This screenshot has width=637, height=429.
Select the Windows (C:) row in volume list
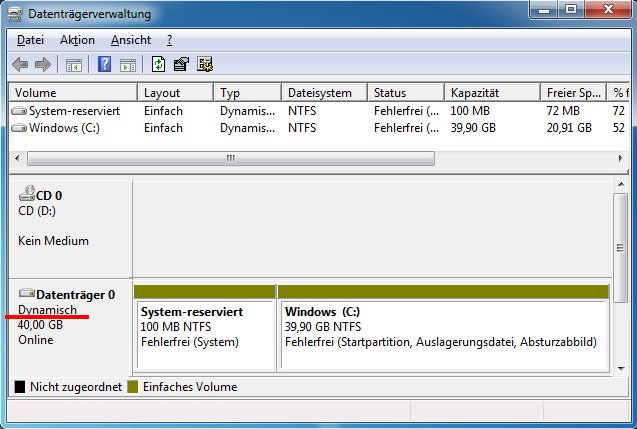point(319,128)
